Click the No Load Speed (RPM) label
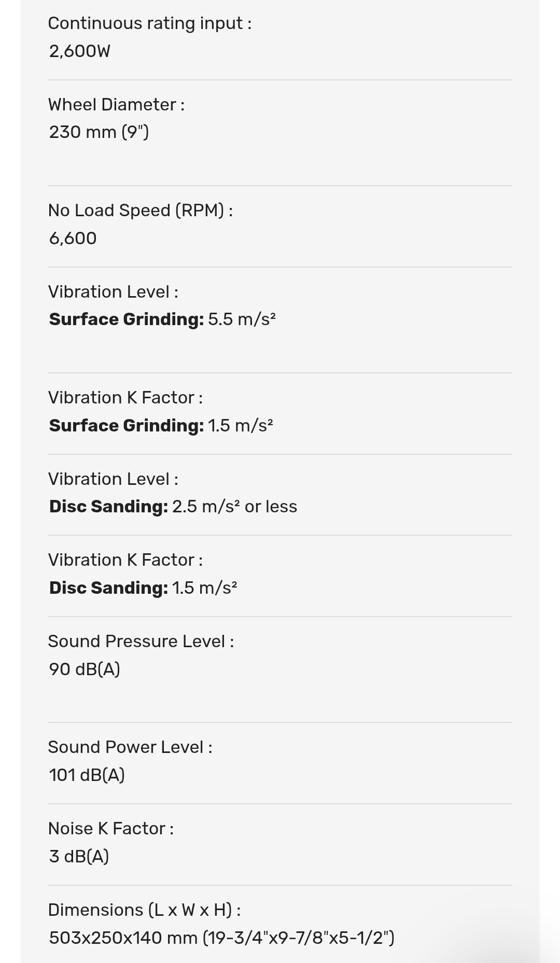The height and width of the screenshot is (963, 560). pos(140,211)
